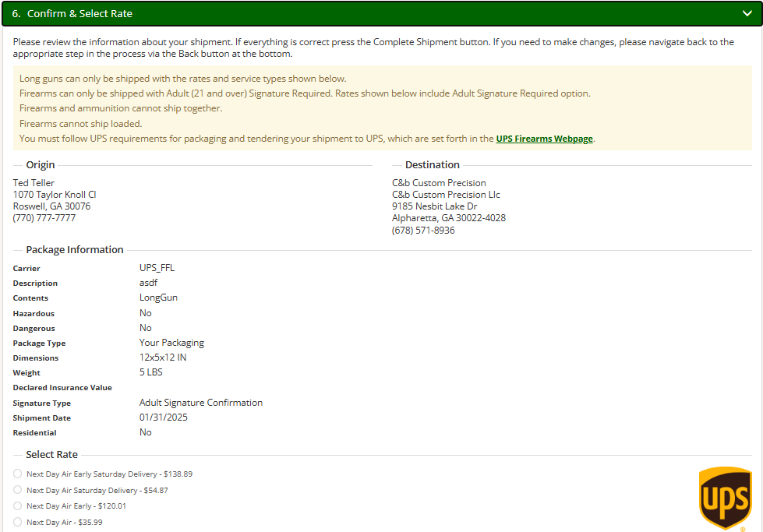Select the Next Day Air $35.99 rate

pyautogui.click(x=17, y=522)
